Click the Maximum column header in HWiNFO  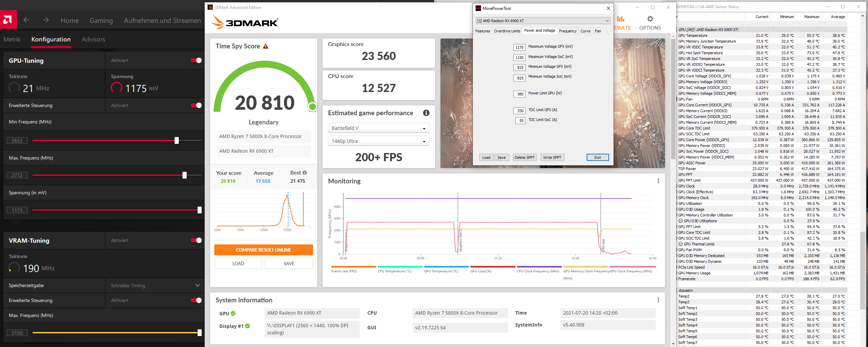[x=812, y=17]
